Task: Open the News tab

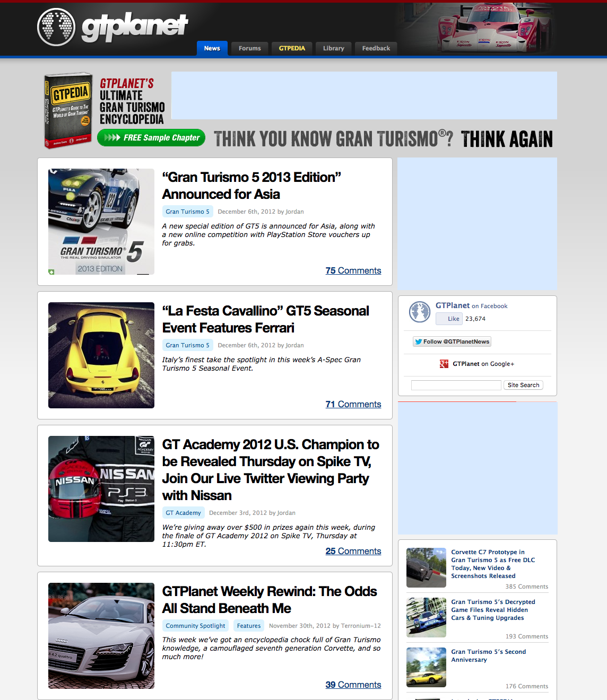Action: tap(212, 48)
